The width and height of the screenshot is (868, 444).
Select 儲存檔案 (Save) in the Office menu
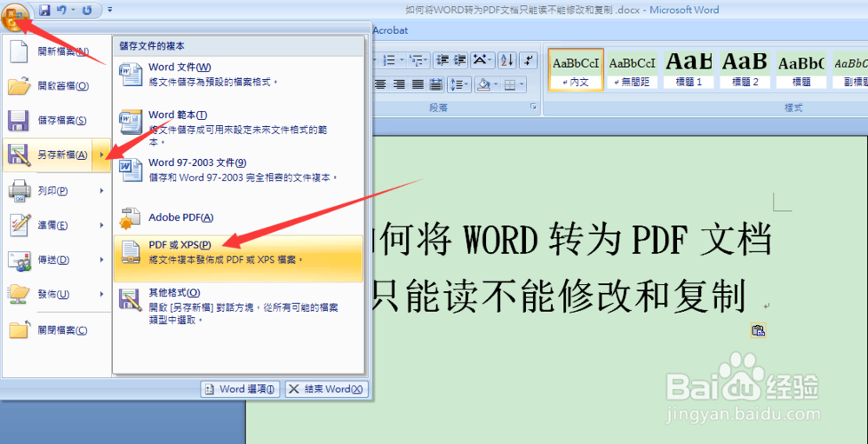point(56,120)
